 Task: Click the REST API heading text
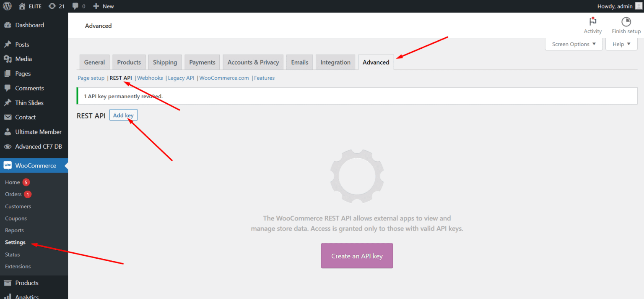(x=91, y=115)
